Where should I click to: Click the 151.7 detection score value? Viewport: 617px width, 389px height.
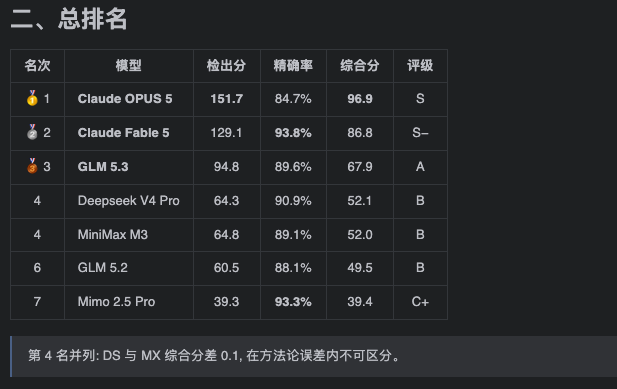226,99
